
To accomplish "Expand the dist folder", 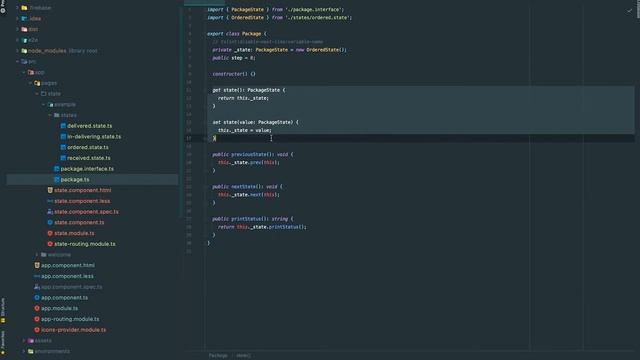I will tap(17, 29).
